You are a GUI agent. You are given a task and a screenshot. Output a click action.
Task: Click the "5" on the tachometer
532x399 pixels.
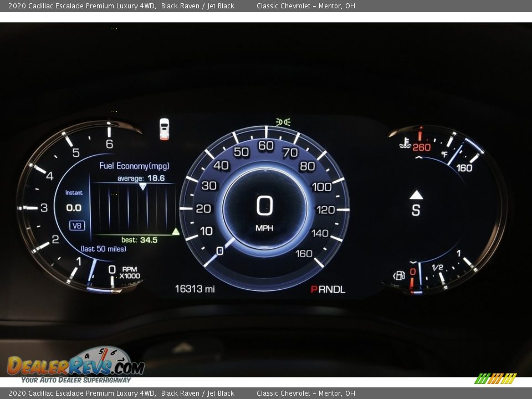click(x=76, y=153)
